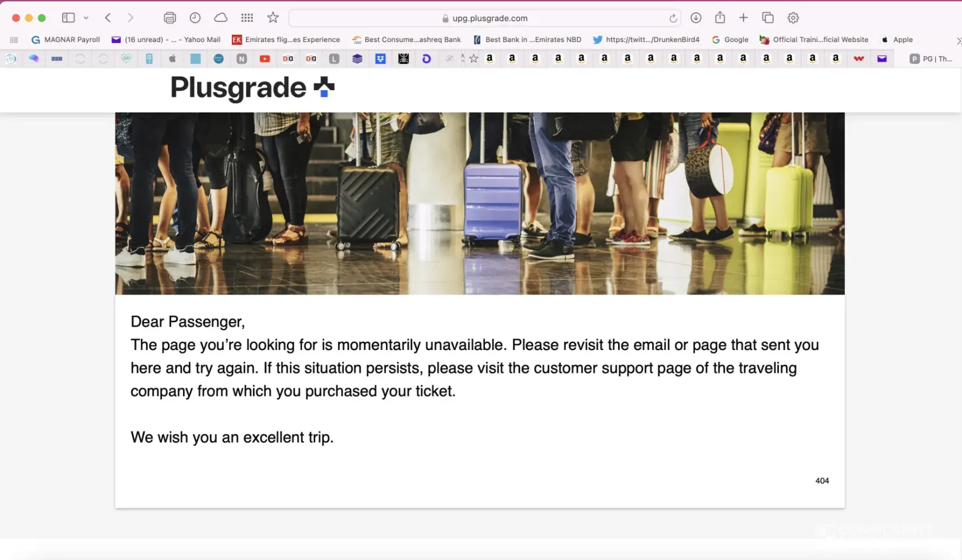Open browsing history clock icon

(x=195, y=18)
